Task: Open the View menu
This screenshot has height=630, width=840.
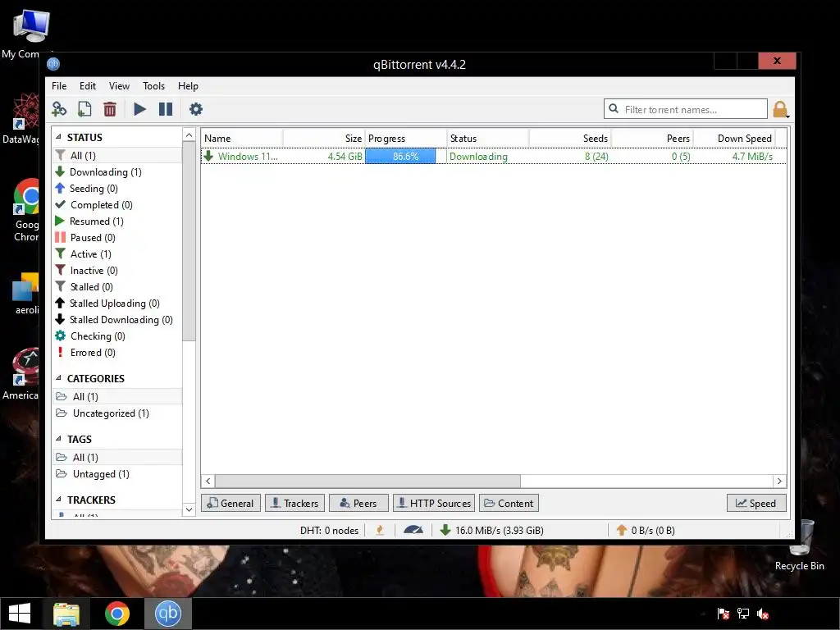Action: coord(119,85)
